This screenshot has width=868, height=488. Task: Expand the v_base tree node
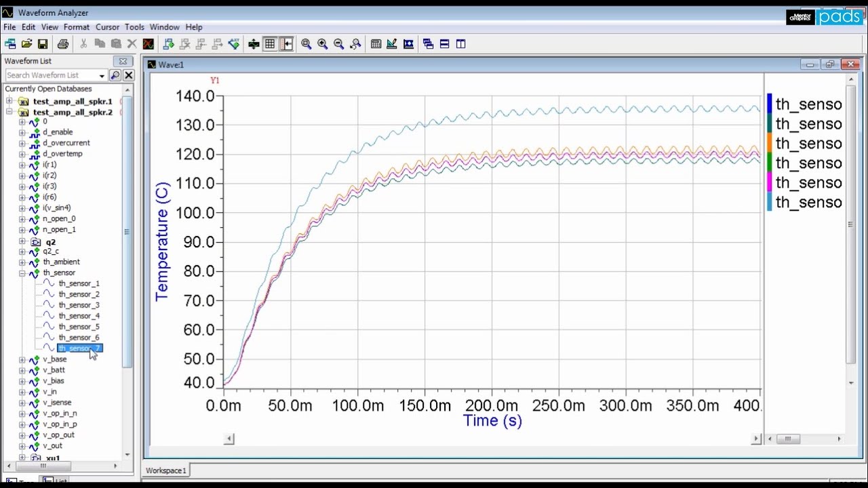coord(22,359)
